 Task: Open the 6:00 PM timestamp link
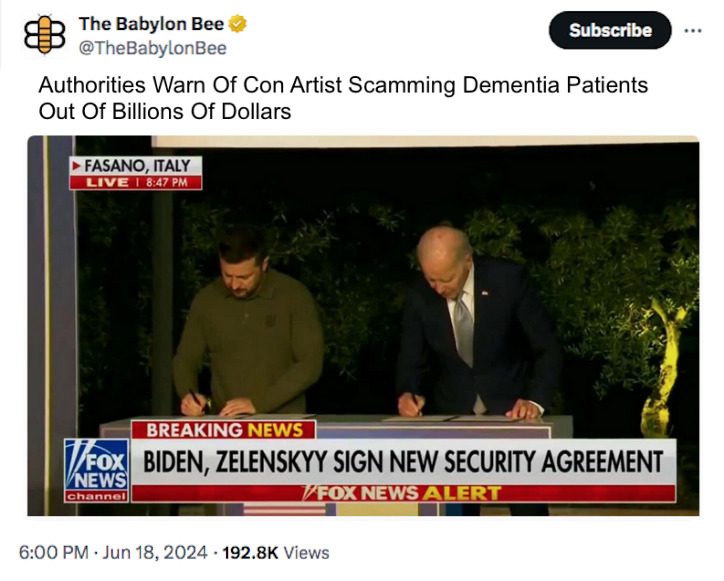(54, 552)
